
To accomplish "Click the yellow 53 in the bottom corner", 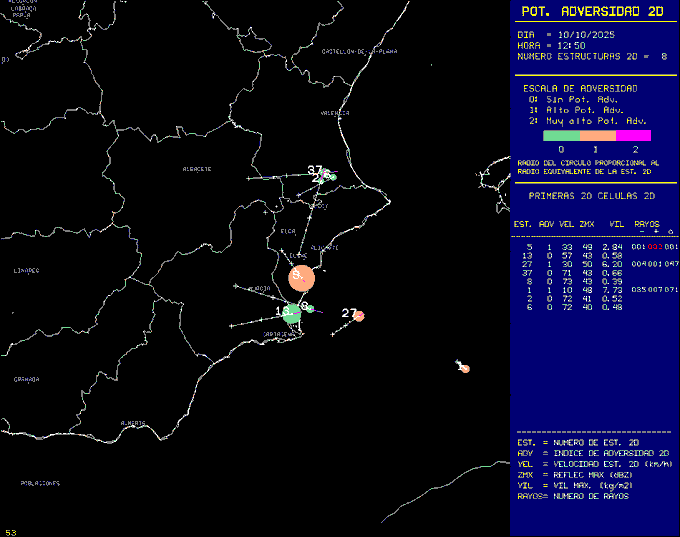I will 11,533.
